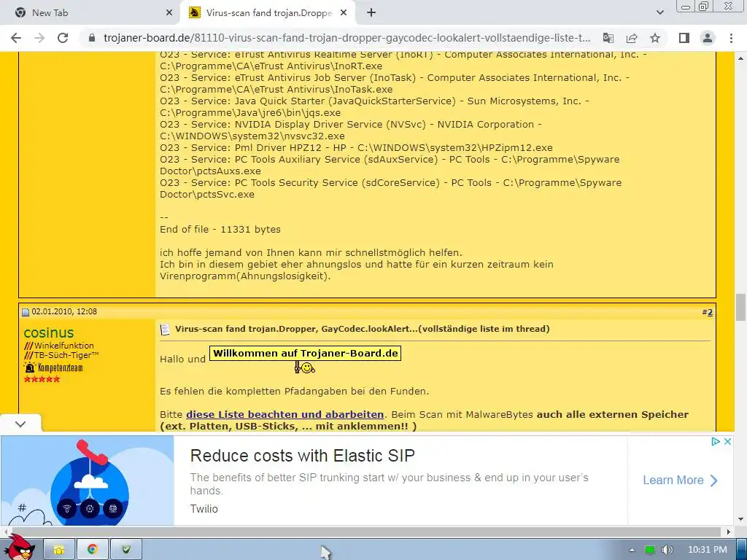Open the file explorer taskbar icon
The image size is (747, 560).
pyautogui.click(x=59, y=550)
